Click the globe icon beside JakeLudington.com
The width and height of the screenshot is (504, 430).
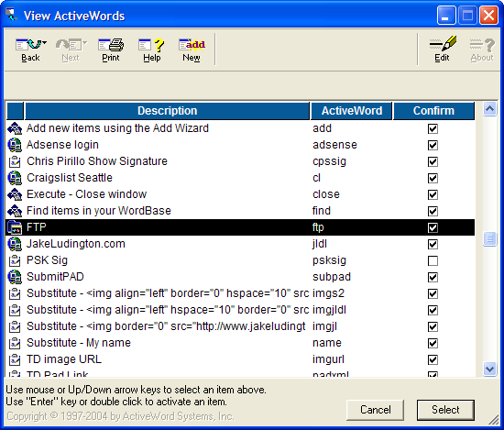click(15, 244)
